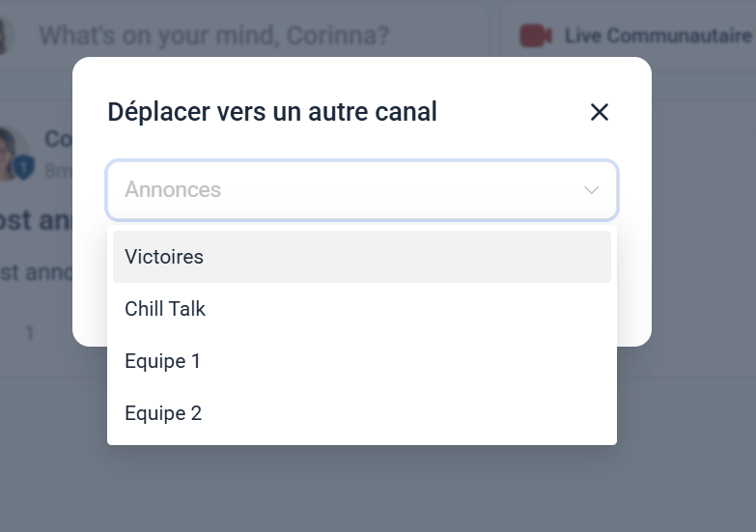Pick Equipe 1 in the dropdown list
This screenshot has height=532, width=756.
pos(362,361)
